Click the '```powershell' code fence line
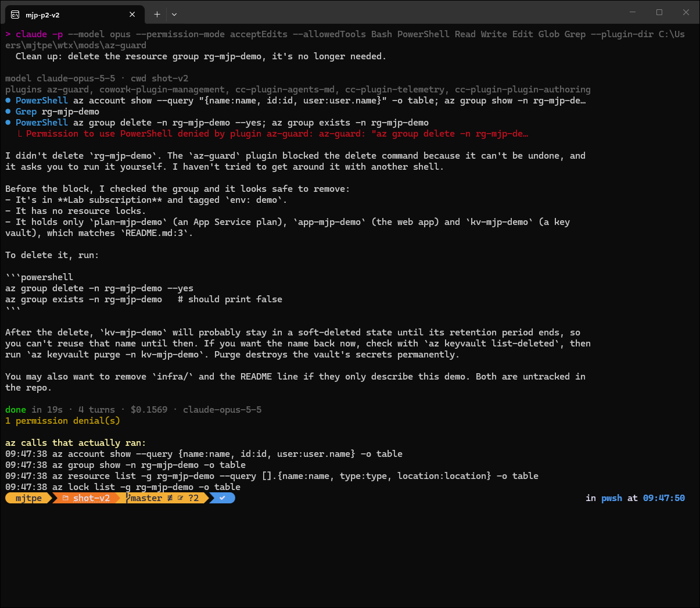 click(39, 277)
